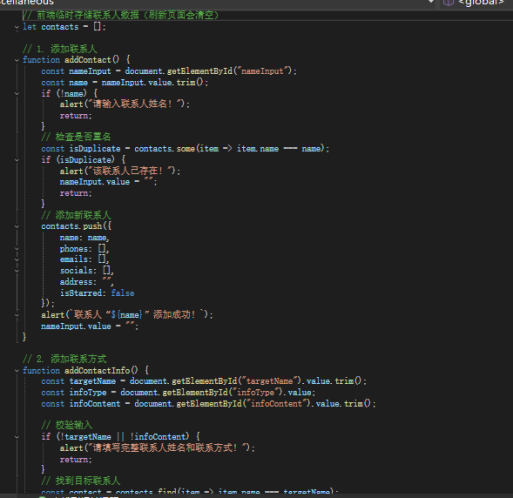Viewport: 513px width, 498px height.
Task: Collapse the contacts.push object fold
Action: coord(17,226)
